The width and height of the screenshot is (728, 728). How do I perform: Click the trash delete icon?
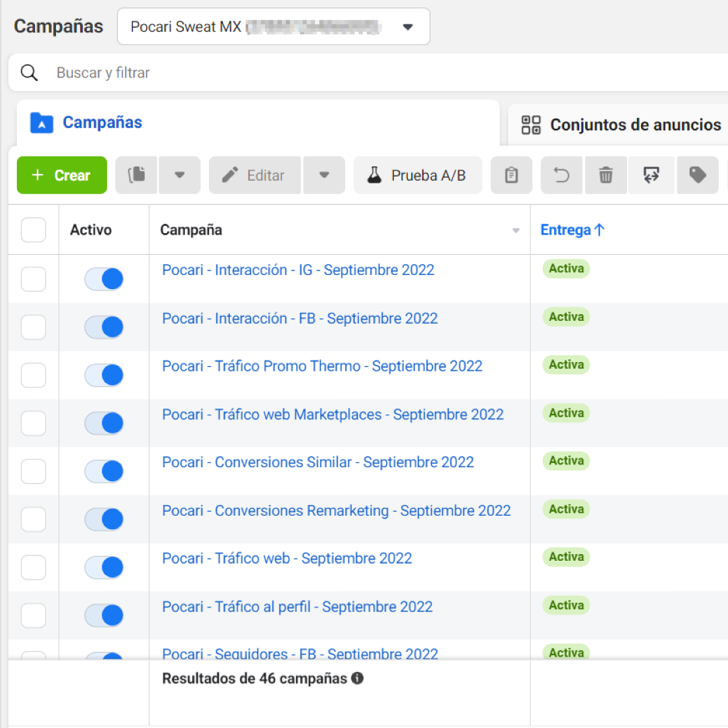pyautogui.click(x=606, y=175)
